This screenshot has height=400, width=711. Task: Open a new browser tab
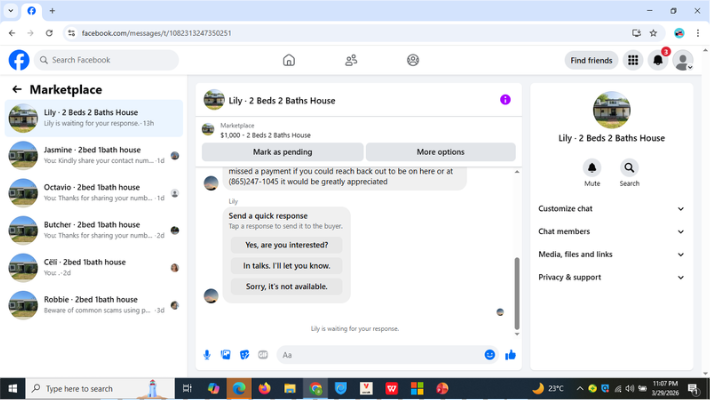coord(52,10)
